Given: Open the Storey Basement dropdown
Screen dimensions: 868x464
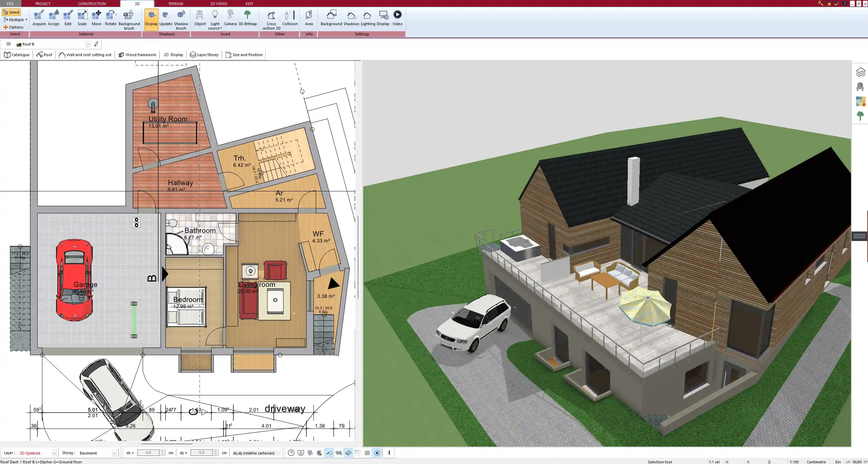Looking at the screenshot, I should click(x=114, y=453).
